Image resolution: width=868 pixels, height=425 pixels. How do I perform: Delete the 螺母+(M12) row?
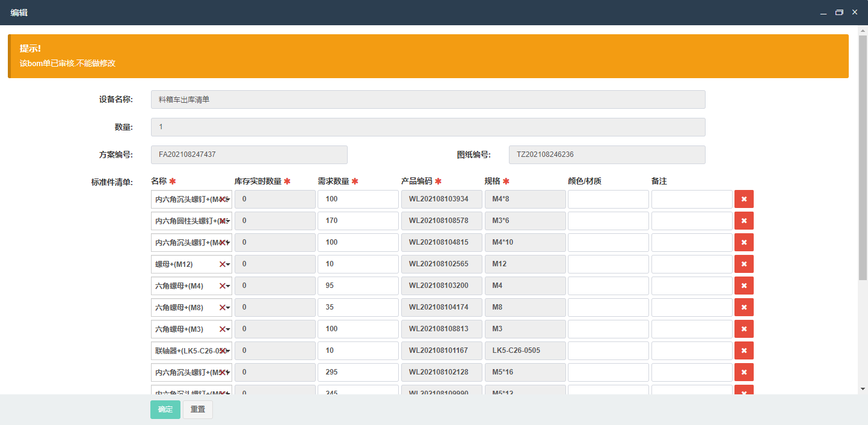(743, 264)
